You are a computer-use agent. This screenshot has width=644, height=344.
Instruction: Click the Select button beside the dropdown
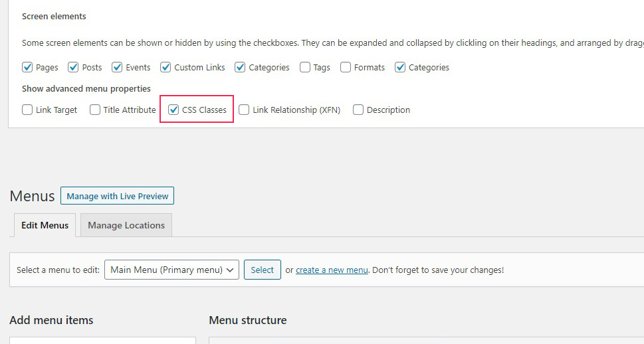[262, 270]
